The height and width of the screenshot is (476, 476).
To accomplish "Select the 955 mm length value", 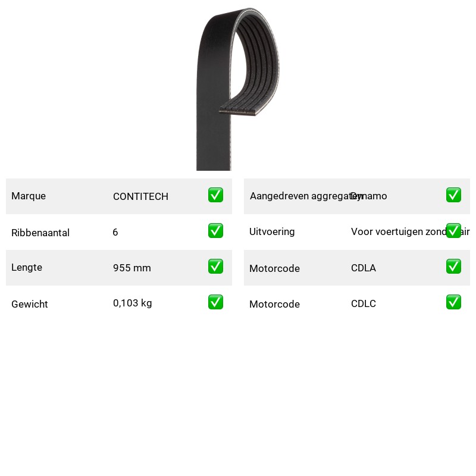I will (131, 268).
